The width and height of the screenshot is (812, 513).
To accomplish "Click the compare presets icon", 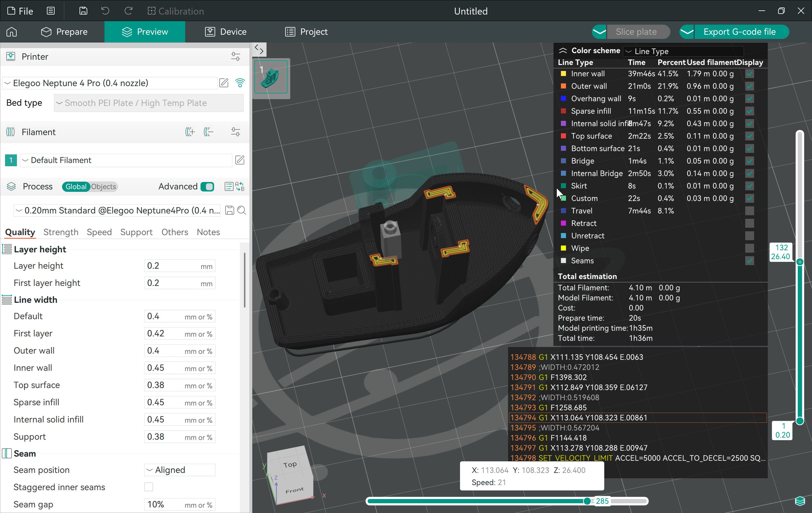I will [240, 186].
